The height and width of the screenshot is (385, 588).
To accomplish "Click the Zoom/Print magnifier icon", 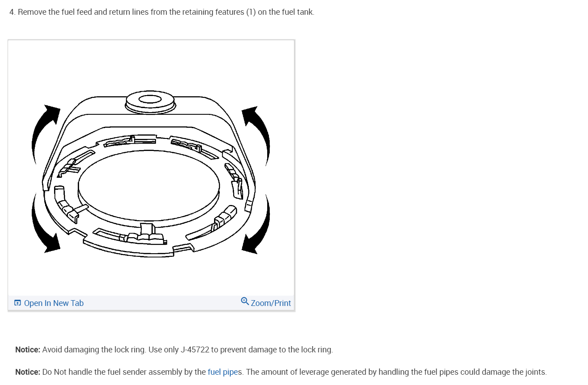I will [x=245, y=301].
